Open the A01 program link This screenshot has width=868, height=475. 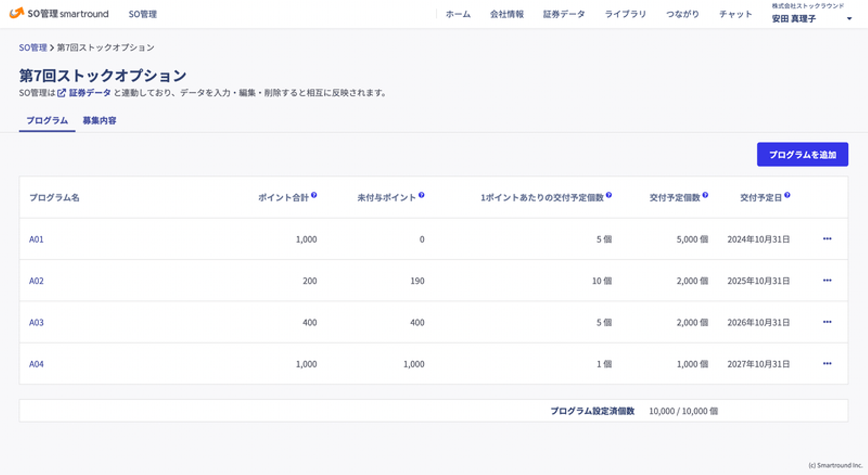(36, 239)
